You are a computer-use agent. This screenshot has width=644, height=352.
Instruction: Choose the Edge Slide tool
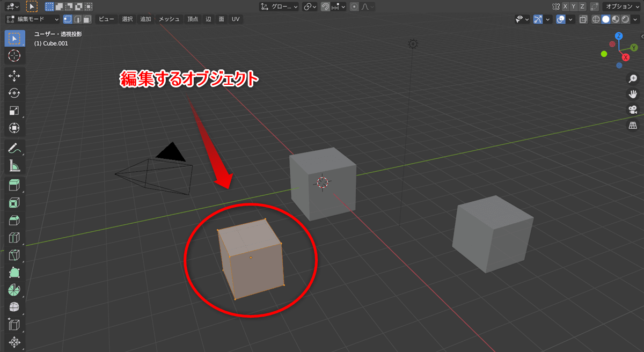click(x=14, y=325)
